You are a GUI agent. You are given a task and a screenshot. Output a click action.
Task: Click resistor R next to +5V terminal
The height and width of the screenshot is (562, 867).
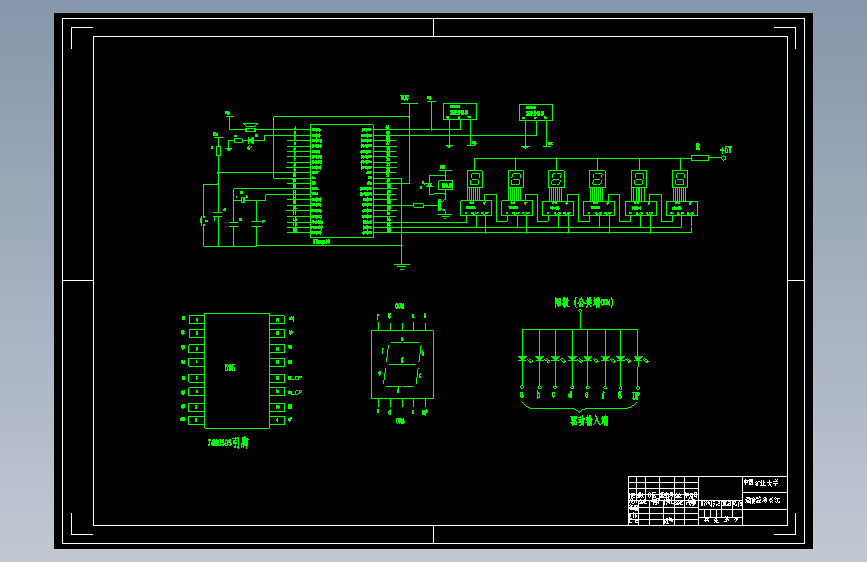[x=699, y=158]
